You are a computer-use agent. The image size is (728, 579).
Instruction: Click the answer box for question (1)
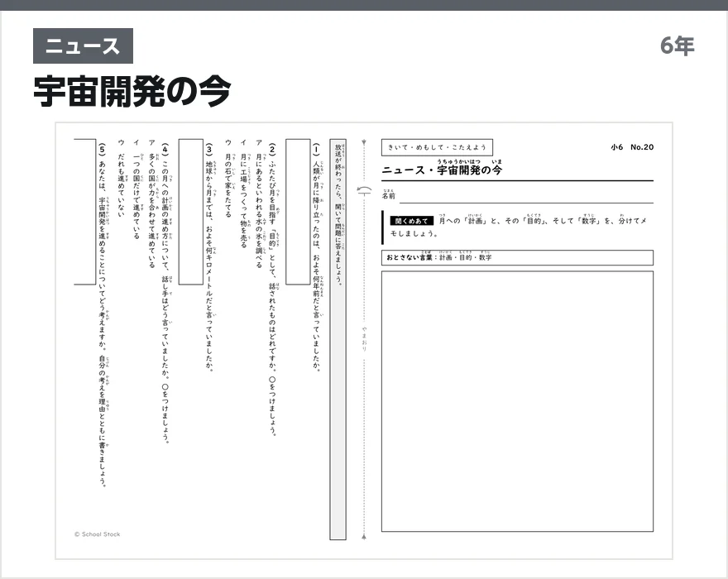pyautogui.click(x=298, y=212)
